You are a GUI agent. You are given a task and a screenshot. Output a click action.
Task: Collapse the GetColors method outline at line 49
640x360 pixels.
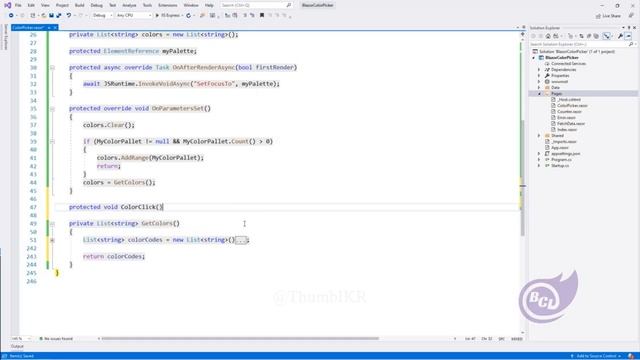(52, 224)
